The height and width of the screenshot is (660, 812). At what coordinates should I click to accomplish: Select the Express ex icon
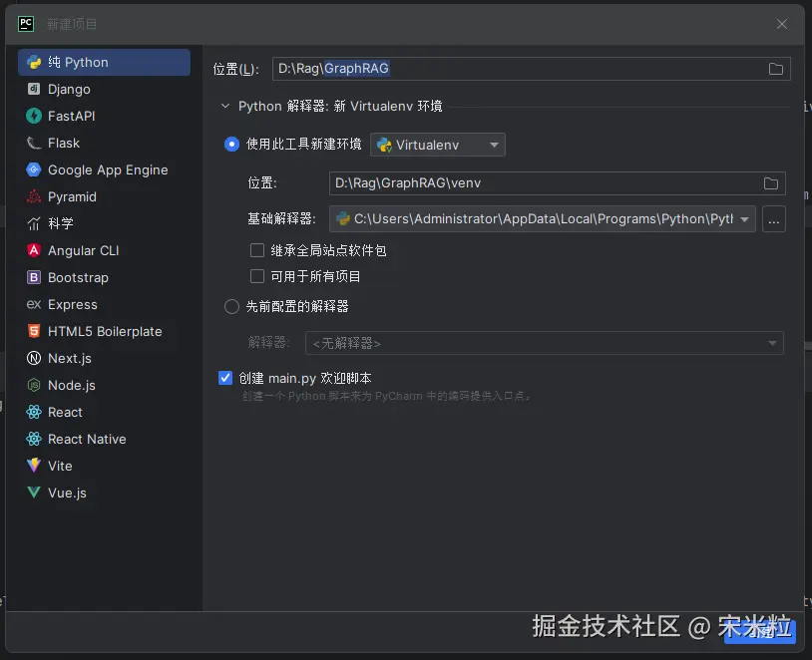[x=34, y=304]
